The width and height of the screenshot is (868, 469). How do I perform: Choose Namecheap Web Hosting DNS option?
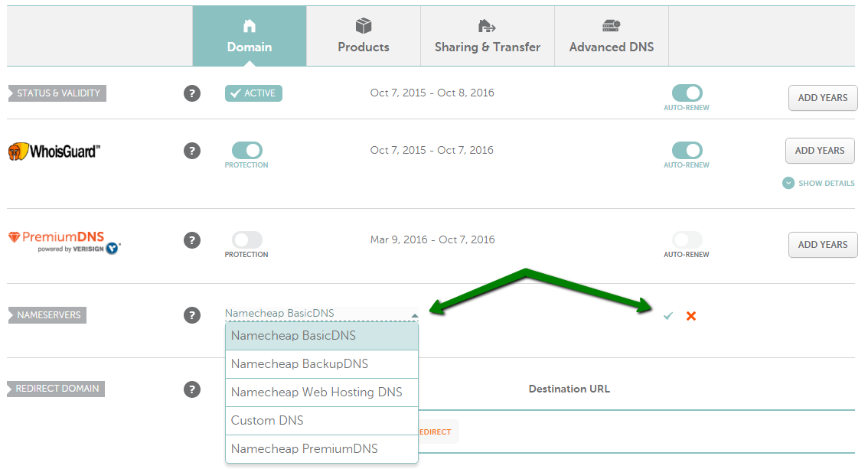click(321, 392)
